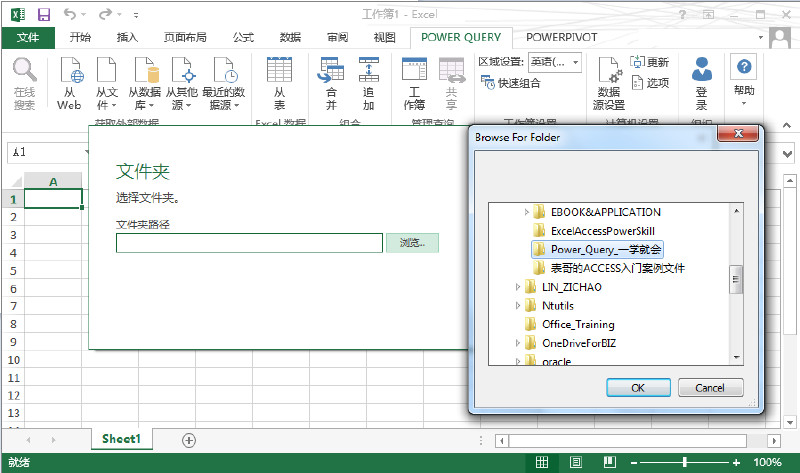Add a new sheet with plus icon
800x473 pixels.
189,440
